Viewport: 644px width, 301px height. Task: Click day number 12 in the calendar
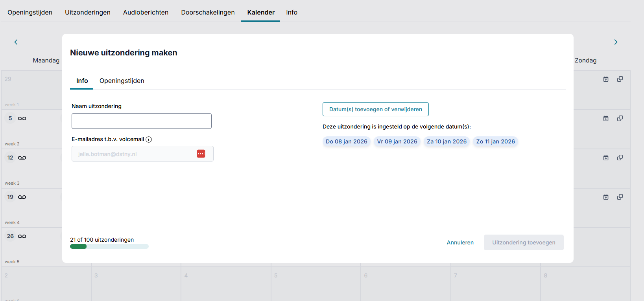pyautogui.click(x=10, y=158)
